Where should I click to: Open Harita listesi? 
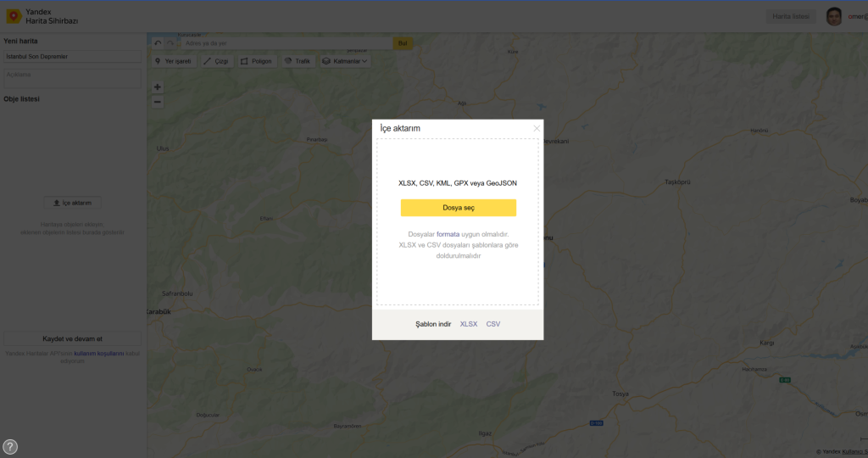click(x=791, y=17)
